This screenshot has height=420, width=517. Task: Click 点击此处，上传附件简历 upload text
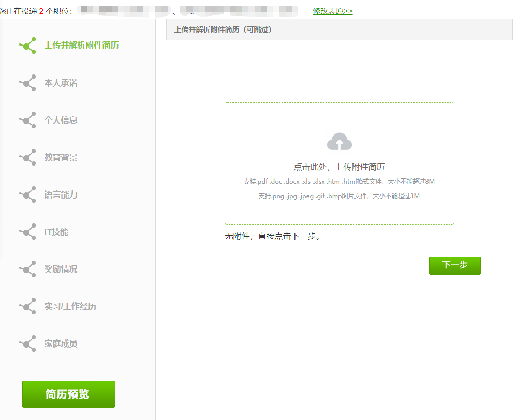click(x=339, y=167)
